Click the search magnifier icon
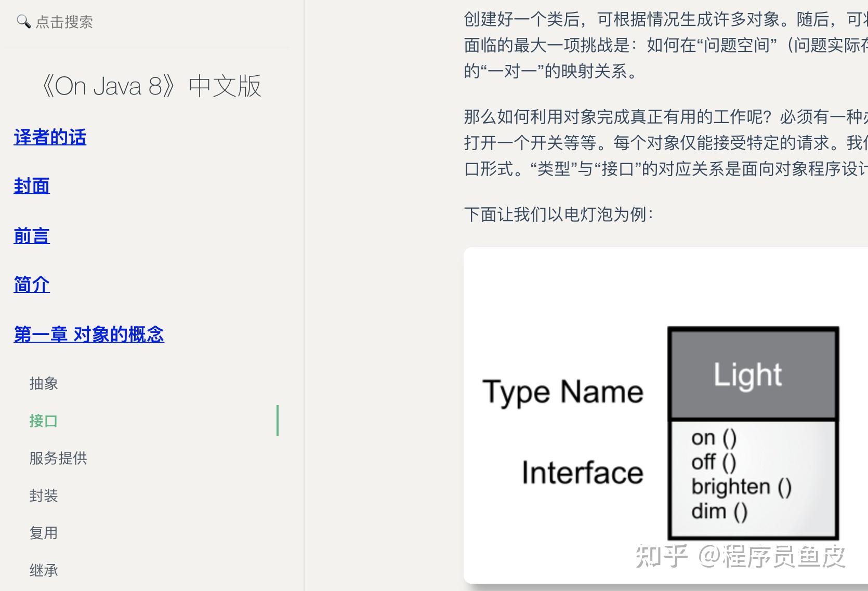The width and height of the screenshot is (868, 591). pos(23,22)
